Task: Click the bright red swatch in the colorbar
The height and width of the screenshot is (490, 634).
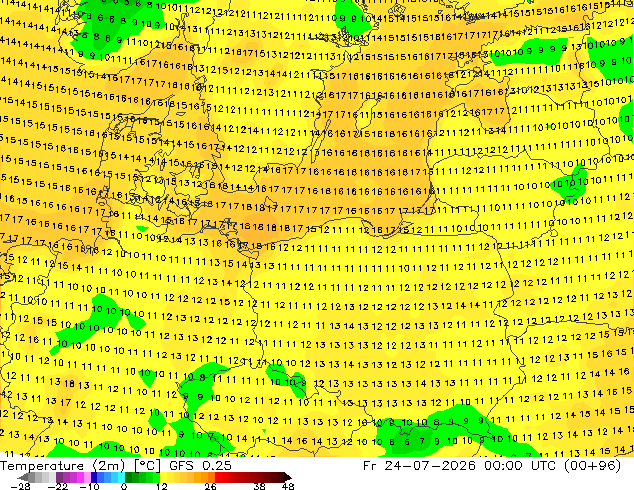Action: (x=218, y=477)
